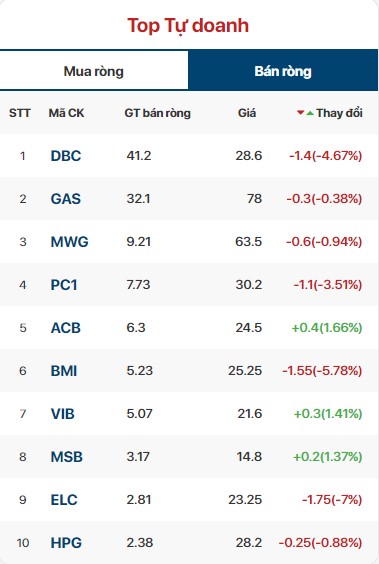379x564 pixels.
Task: Sort by the Thay đổi column header
Action: [x=339, y=113]
